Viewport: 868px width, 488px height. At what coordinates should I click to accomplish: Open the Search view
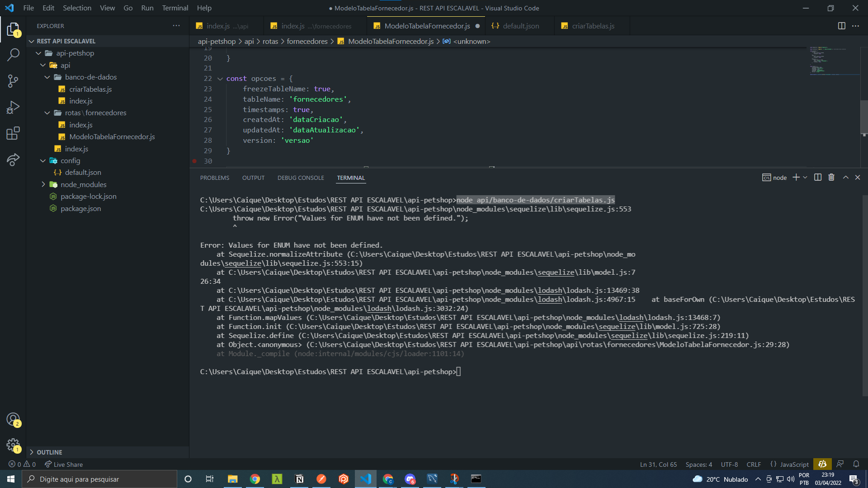(x=13, y=54)
